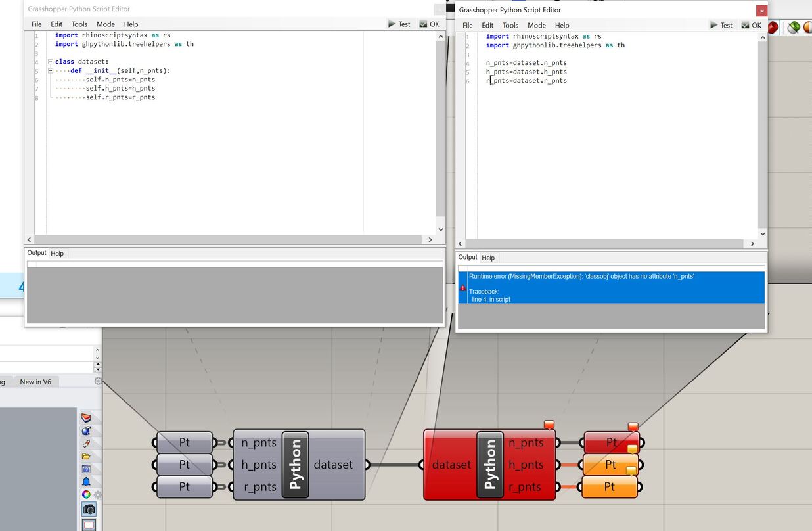
Task: Click Test button in right script editor
Action: (x=721, y=26)
